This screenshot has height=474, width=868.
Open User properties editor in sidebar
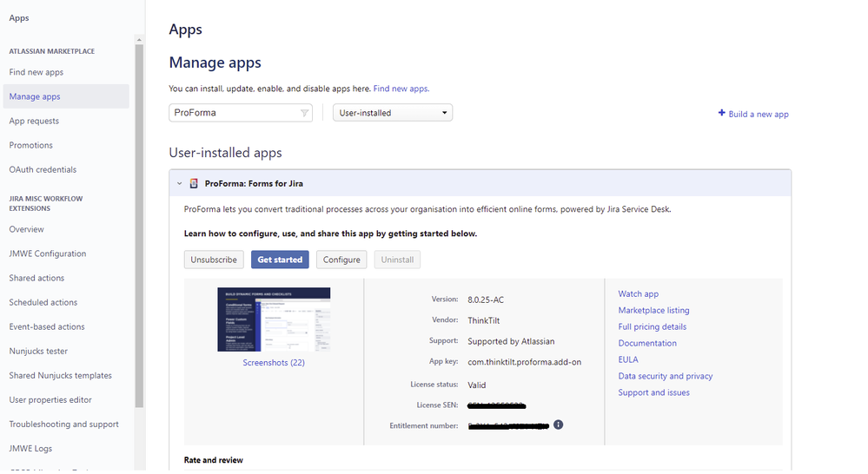point(50,399)
